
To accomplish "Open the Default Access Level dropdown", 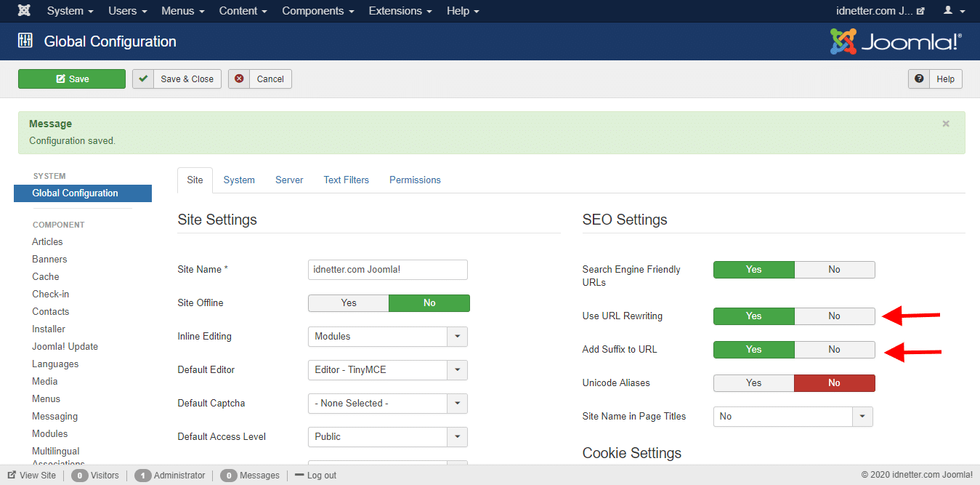I will click(388, 437).
